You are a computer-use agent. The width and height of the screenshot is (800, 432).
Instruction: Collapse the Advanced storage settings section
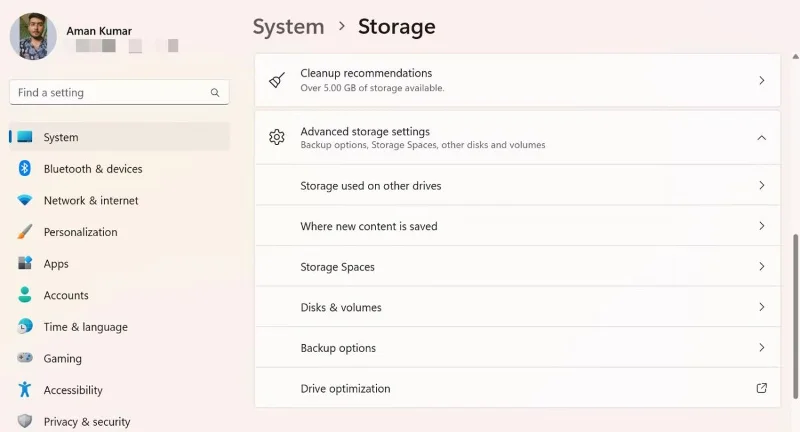click(761, 138)
